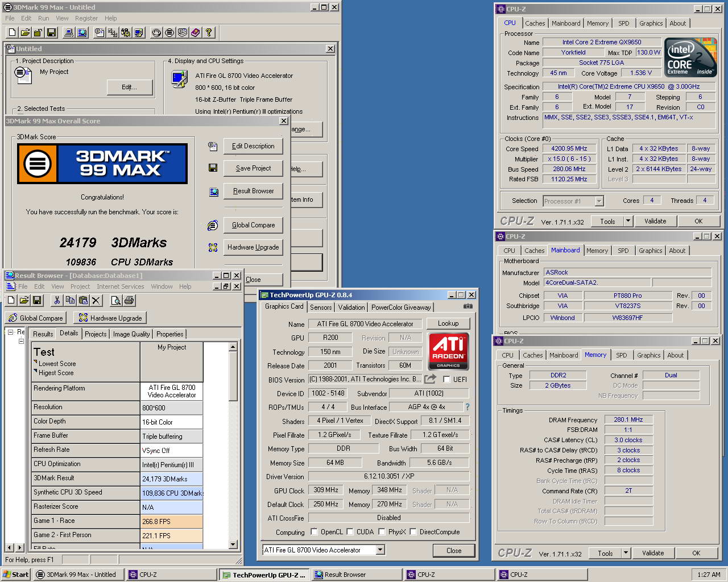Click Save floppy icon in Result Browser toolbar

point(37,300)
